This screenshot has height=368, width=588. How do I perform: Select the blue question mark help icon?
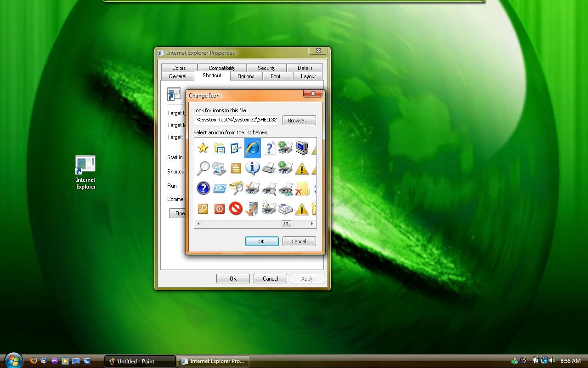click(203, 189)
